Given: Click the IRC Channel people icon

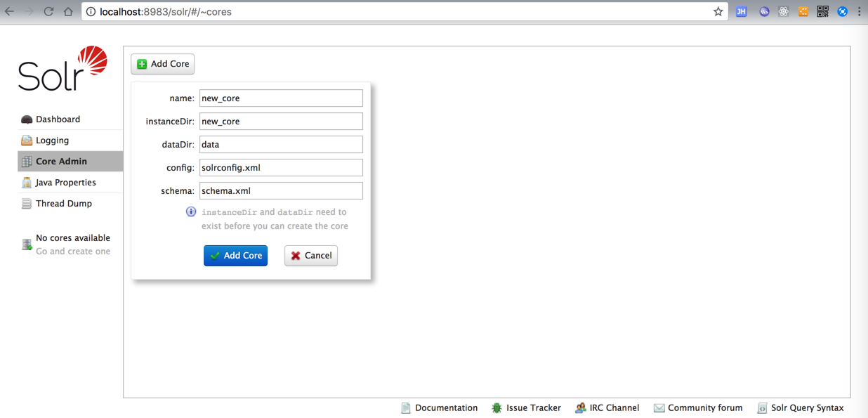Looking at the screenshot, I should (580, 408).
